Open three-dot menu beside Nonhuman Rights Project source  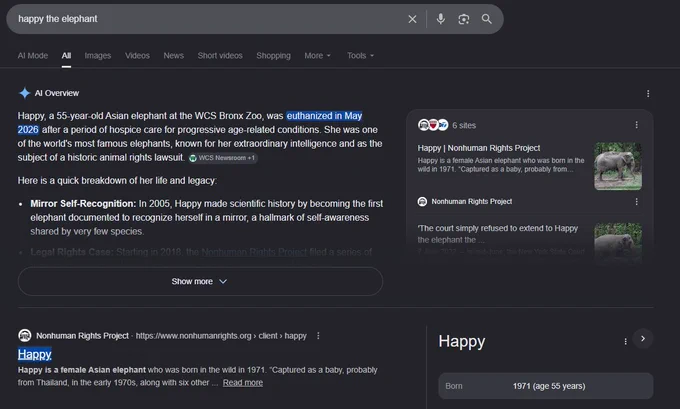coord(636,202)
